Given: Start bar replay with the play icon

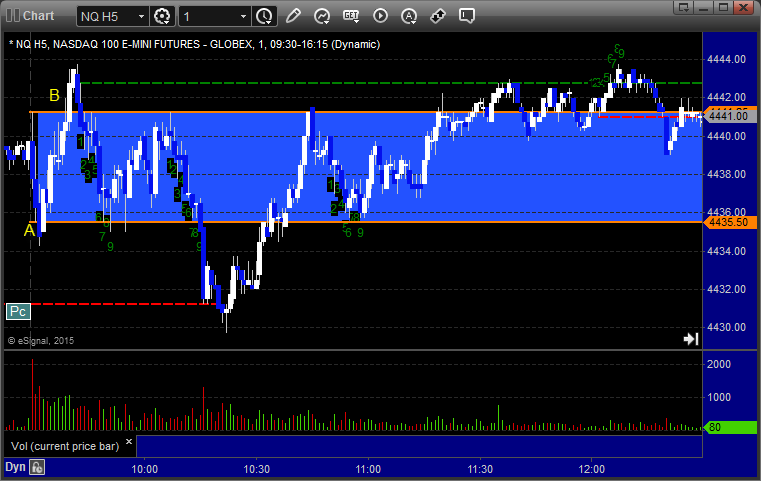Looking at the screenshot, I should [x=380, y=16].
